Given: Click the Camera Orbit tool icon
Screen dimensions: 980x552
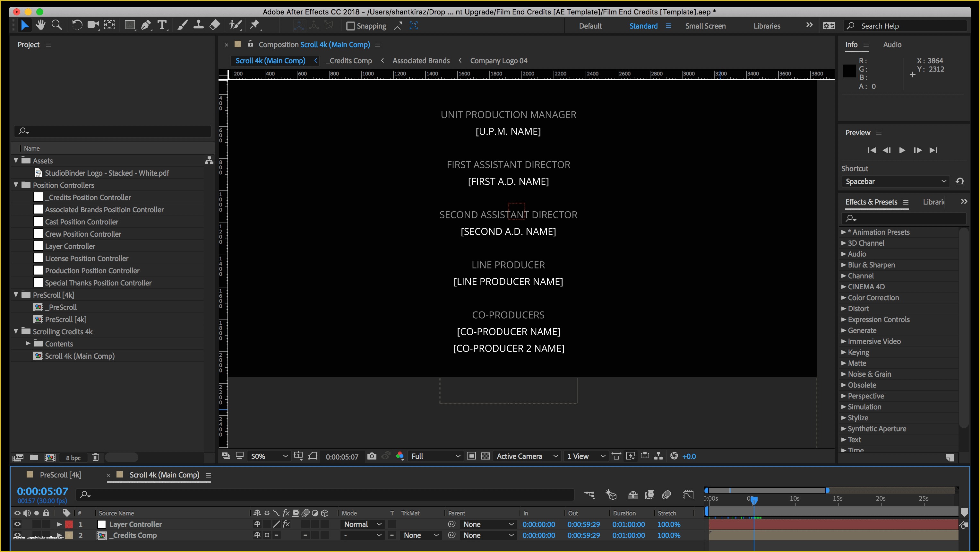Looking at the screenshot, I should [93, 25].
